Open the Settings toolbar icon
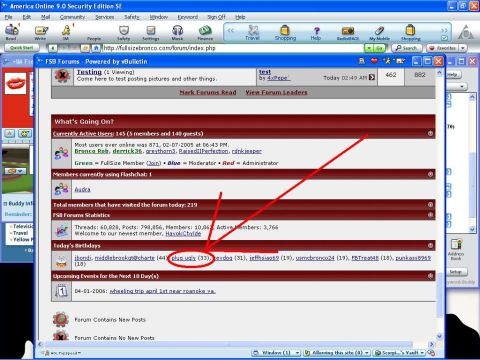 click(151, 31)
